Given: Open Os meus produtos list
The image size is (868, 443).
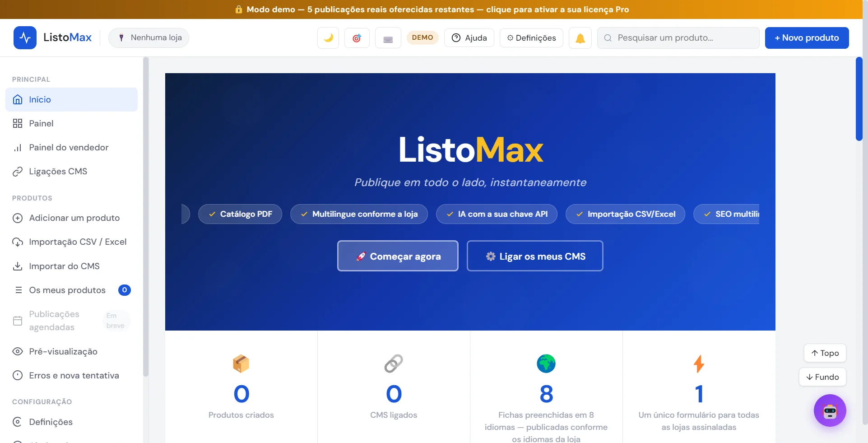Looking at the screenshot, I should pos(71,290).
